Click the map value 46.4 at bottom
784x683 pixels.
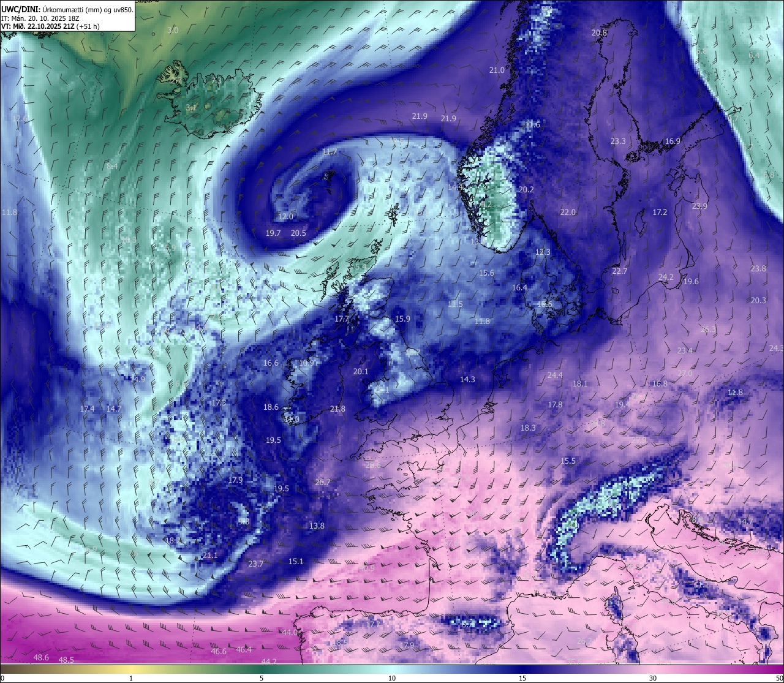tap(244, 649)
